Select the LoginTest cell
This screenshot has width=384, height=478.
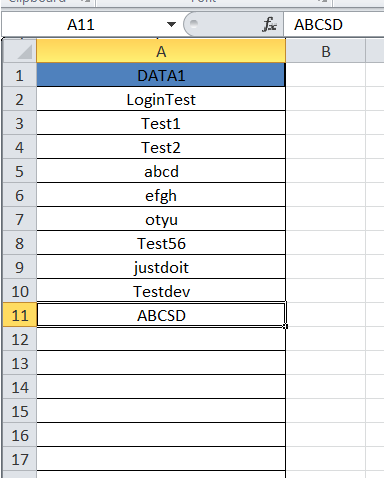[161, 99]
